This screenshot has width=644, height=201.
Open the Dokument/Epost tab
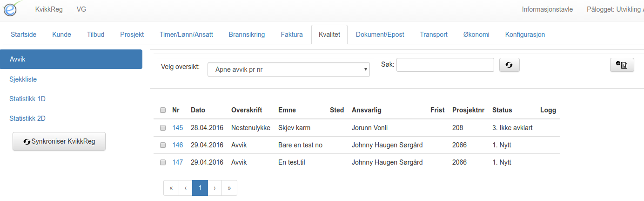pyautogui.click(x=380, y=35)
